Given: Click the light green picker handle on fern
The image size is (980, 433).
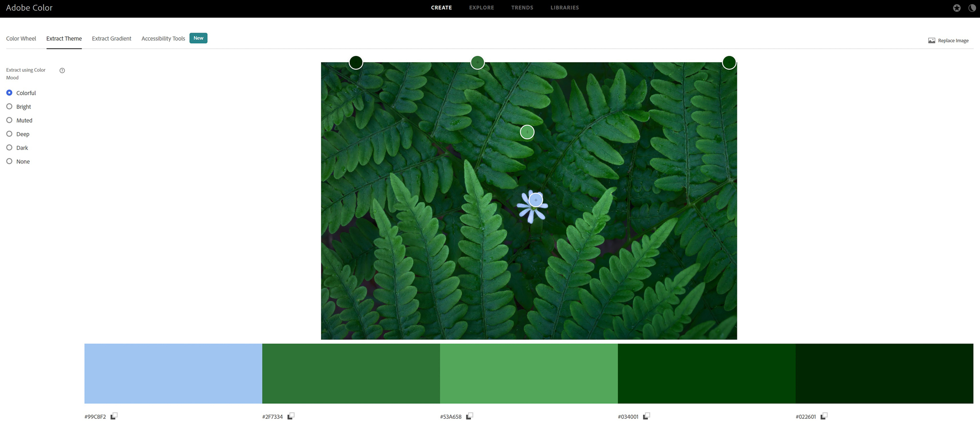Looking at the screenshot, I should [527, 132].
